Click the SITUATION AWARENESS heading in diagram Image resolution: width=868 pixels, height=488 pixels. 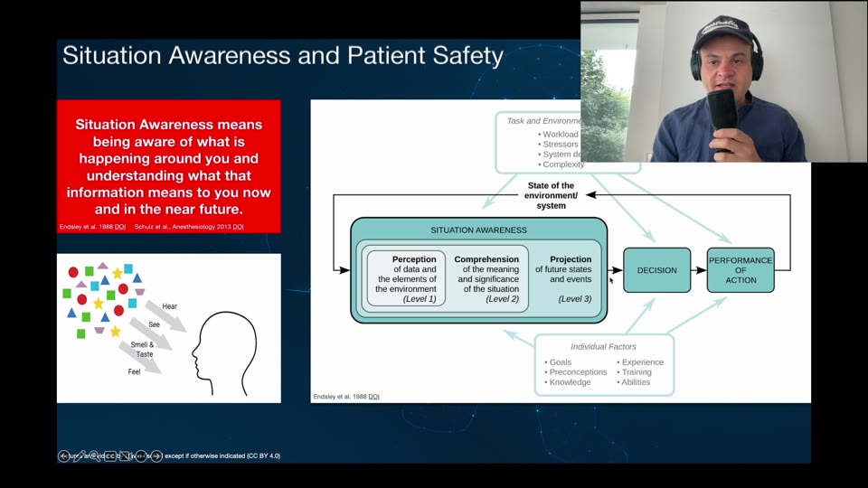[479, 230]
